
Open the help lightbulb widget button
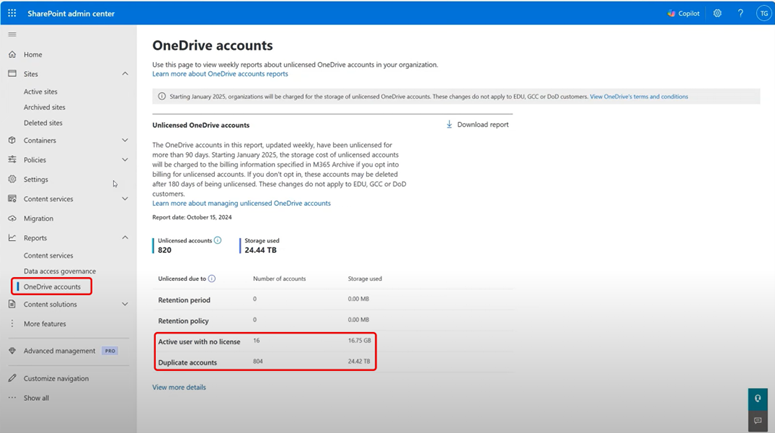click(x=758, y=399)
